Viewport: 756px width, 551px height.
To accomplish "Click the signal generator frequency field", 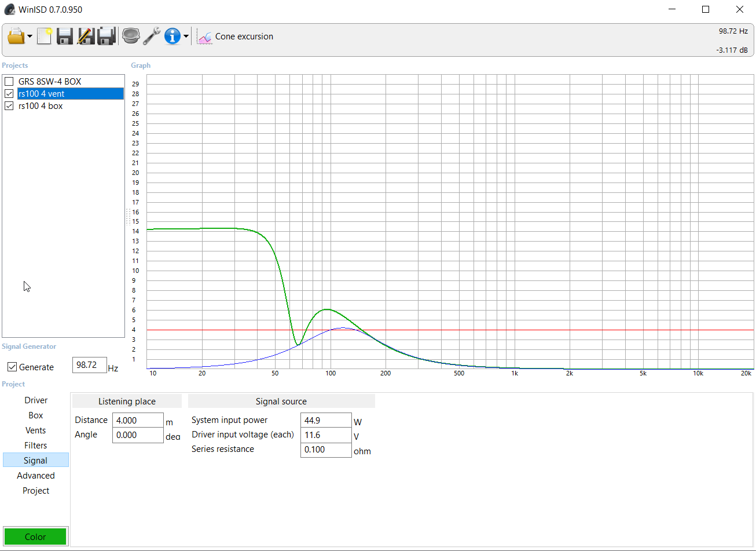I will click(x=90, y=365).
